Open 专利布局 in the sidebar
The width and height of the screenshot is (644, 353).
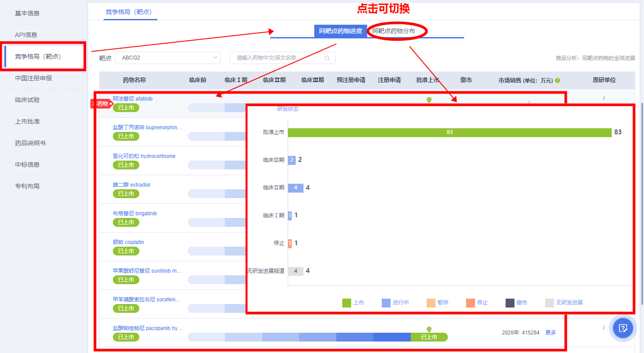(27, 186)
